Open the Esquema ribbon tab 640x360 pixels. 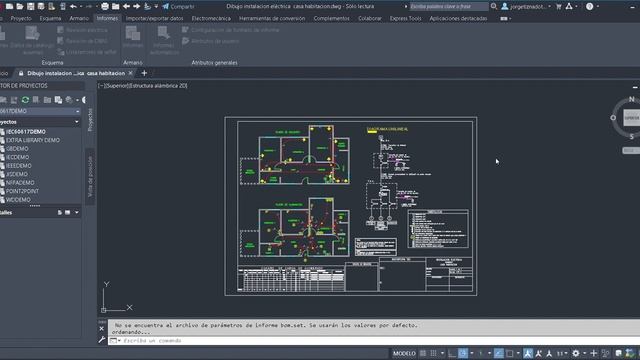[50, 18]
